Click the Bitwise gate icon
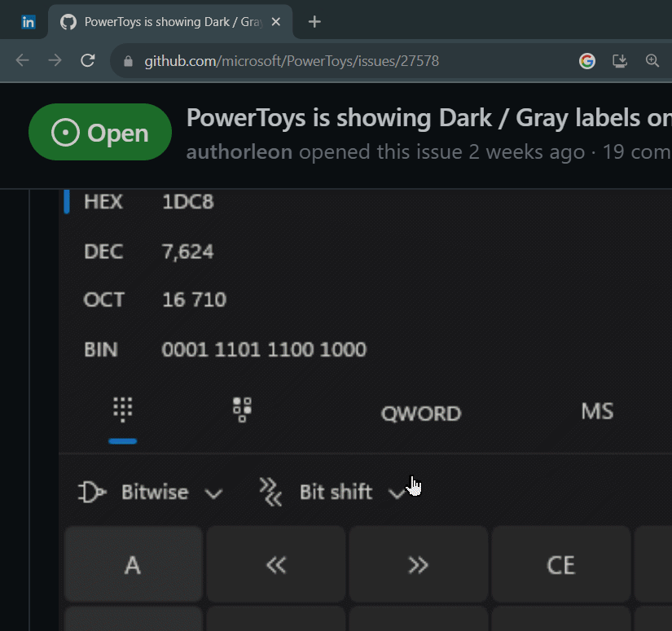The width and height of the screenshot is (672, 631). [x=92, y=492]
